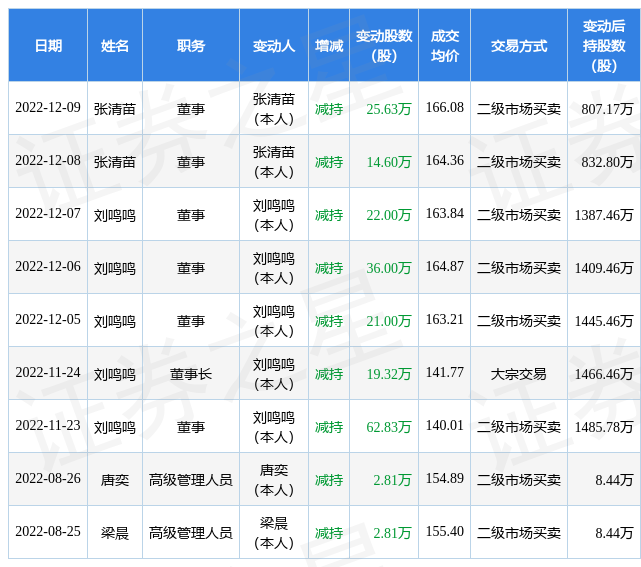
Task: Click 高级管理人员 in 2022-08-25 row
Action: 191,533
